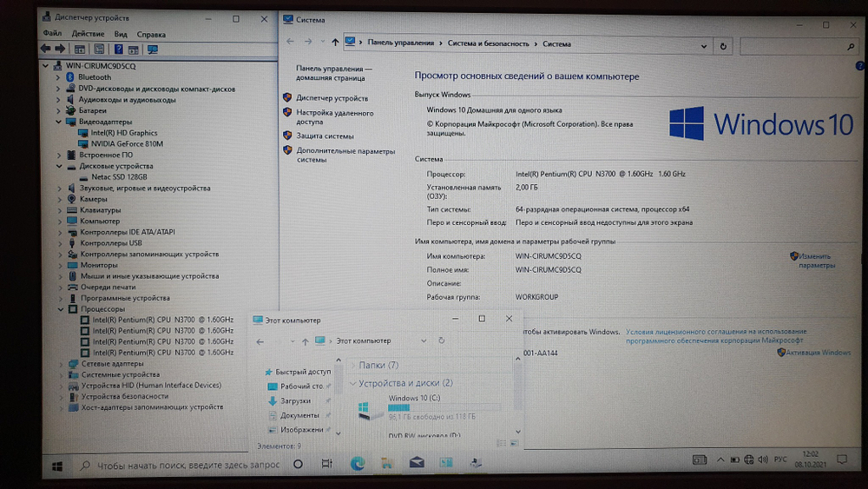Click Forward arrow in Device Manager toolbar
The width and height of the screenshot is (868, 489).
60,49
